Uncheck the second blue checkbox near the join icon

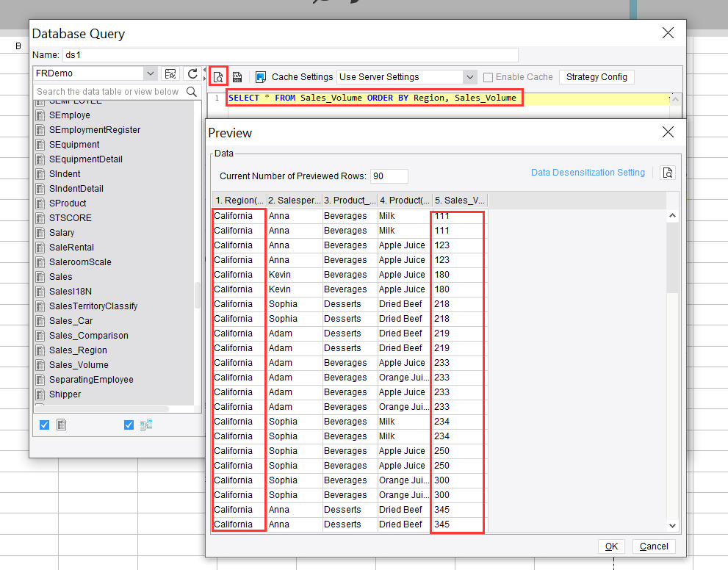point(129,425)
